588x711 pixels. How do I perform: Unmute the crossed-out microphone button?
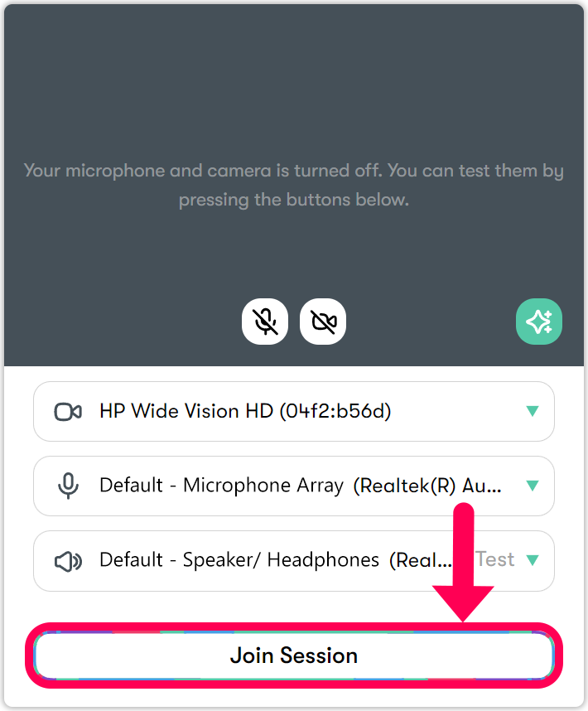click(x=265, y=322)
